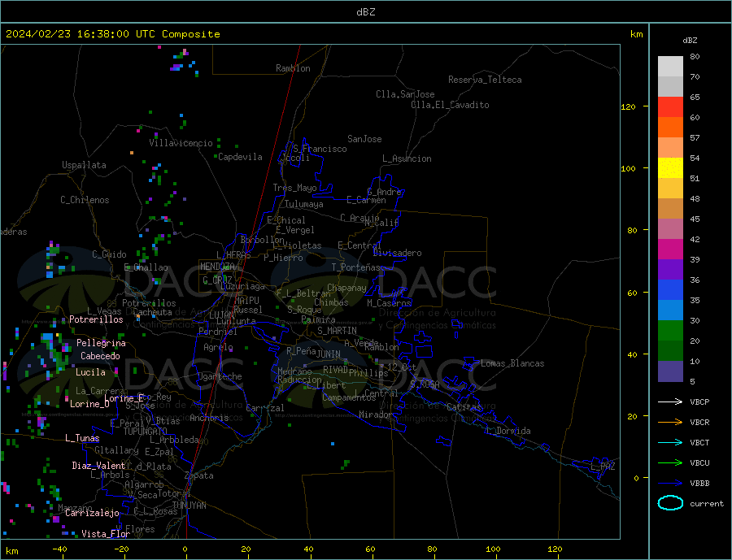This screenshot has width=732, height=560.
Task: Click the 'Ramblon' label near the top
Action: click(x=293, y=68)
